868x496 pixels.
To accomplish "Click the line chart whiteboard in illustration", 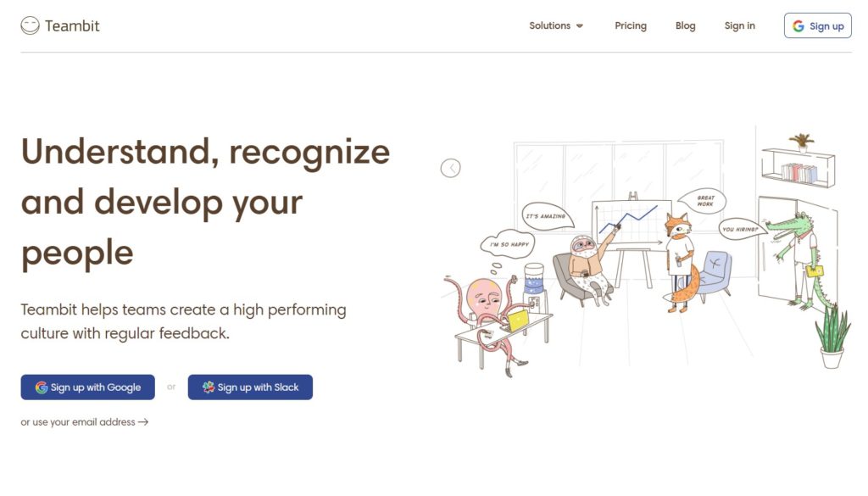I will [x=632, y=226].
